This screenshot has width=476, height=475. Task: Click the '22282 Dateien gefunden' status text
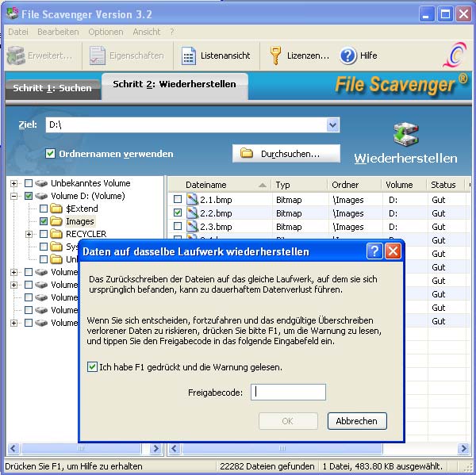(x=267, y=466)
